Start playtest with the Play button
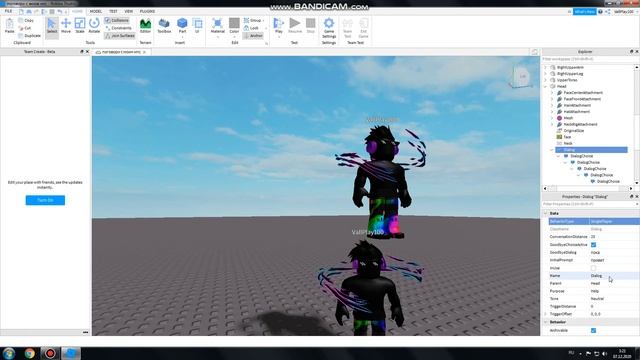The width and height of the screenshot is (640, 360). [x=279, y=26]
